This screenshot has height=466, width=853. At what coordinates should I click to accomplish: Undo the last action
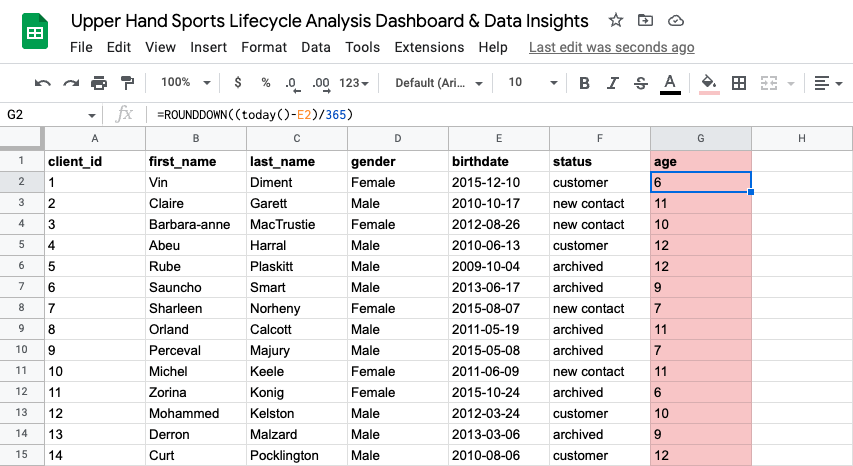(x=42, y=83)
